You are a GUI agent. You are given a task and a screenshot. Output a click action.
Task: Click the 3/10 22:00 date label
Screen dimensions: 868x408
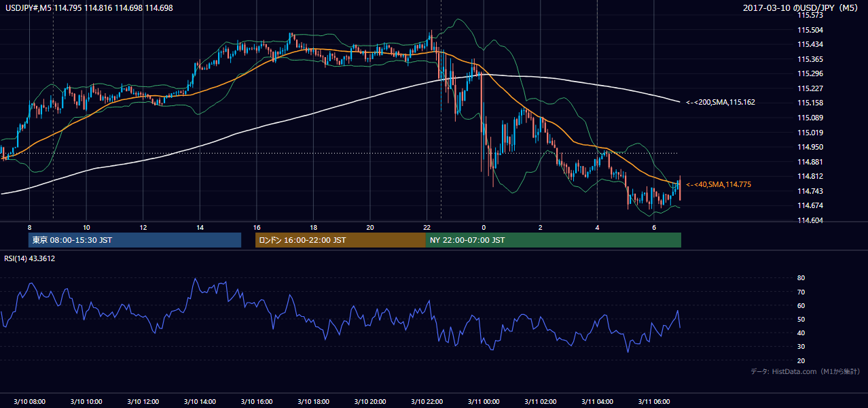pyautogui.click(x=427, y=402)
